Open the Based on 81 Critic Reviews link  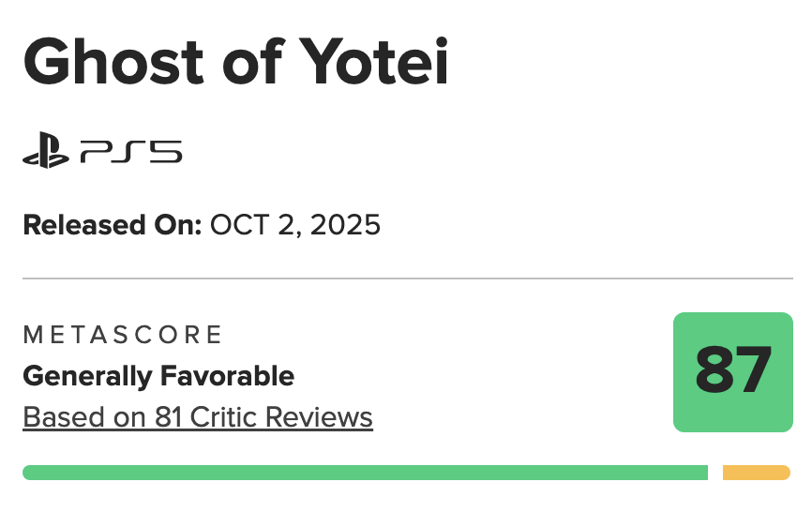coord(198,417)
